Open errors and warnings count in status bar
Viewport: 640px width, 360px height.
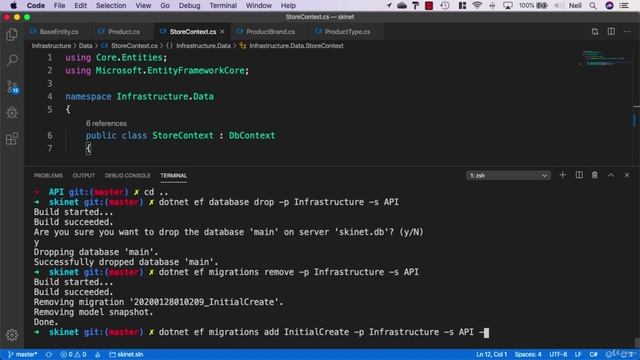[73, 354]
